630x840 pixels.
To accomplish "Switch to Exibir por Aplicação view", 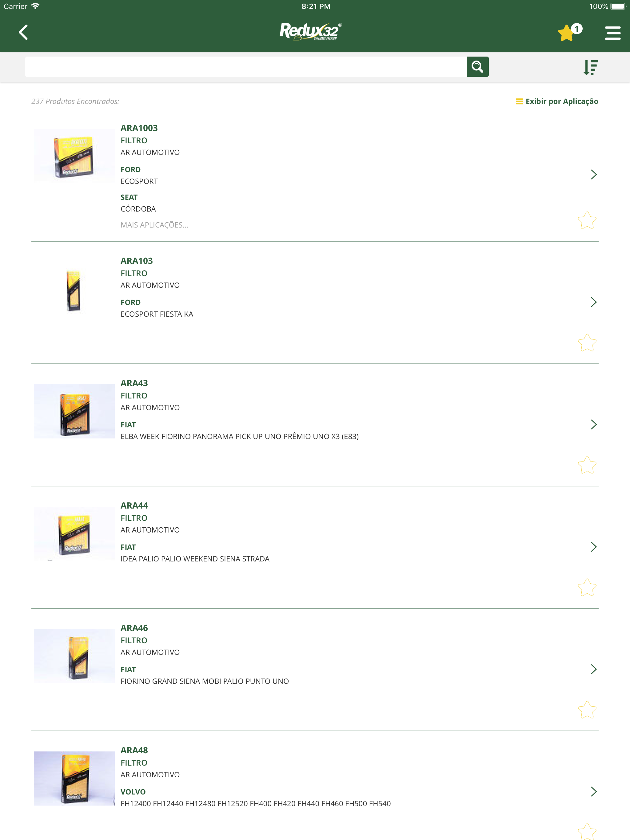I will point(557,101).
